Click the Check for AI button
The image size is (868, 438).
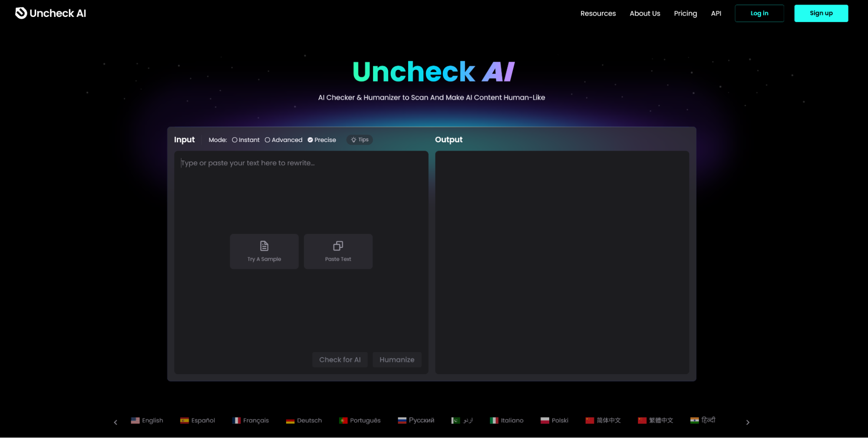tap(340, 359)
